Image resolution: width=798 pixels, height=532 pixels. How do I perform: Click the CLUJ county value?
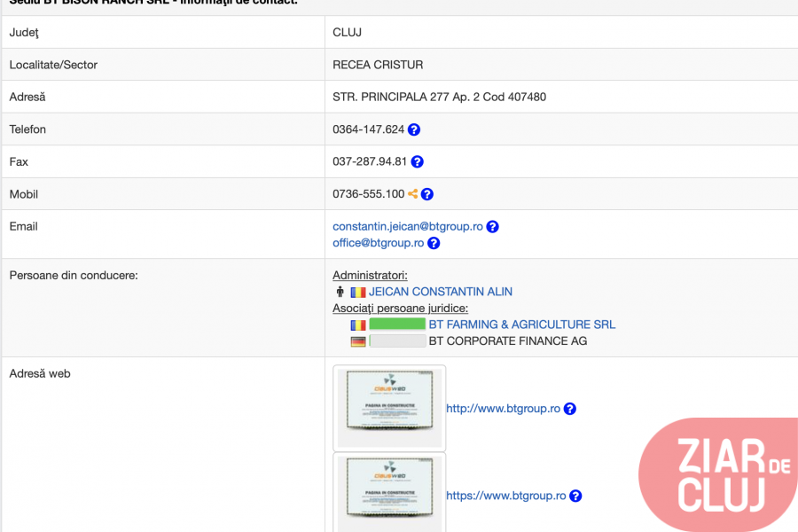tap(347, 32)
